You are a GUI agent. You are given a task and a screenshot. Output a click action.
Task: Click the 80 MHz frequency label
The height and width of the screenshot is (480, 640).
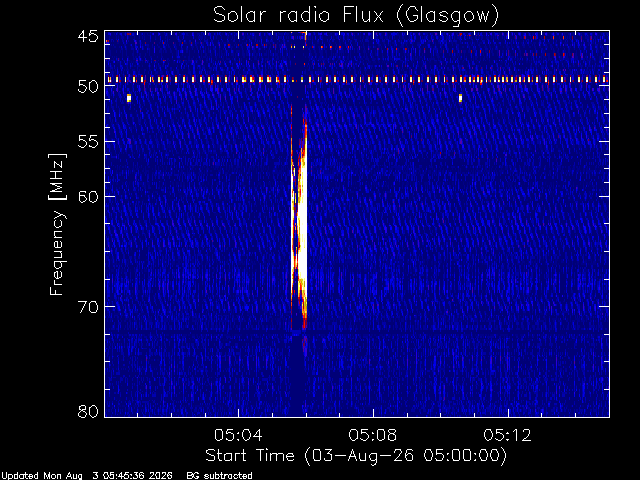tap(88, 411)
